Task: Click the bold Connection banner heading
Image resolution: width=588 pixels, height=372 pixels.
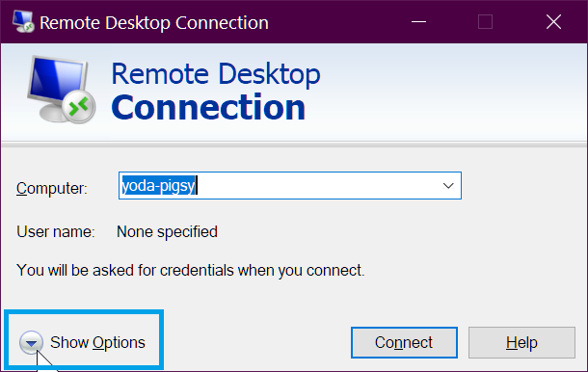Action: tap(208, 108)
